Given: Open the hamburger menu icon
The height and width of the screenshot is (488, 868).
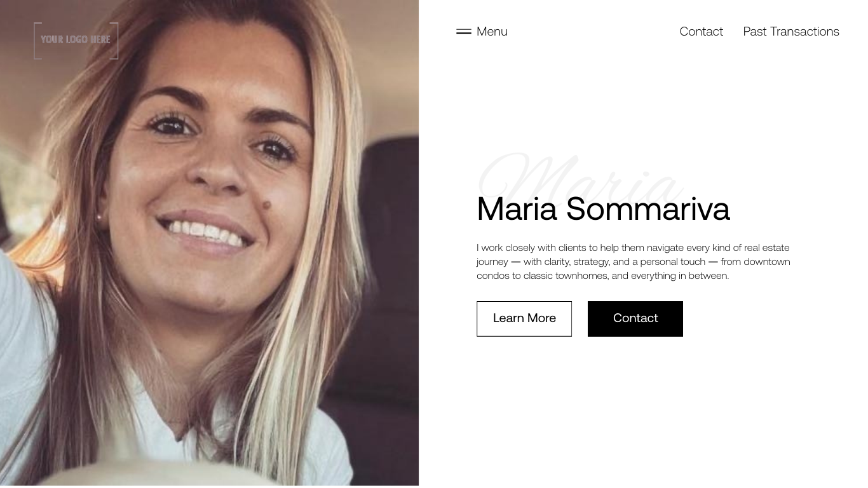Looking at the screenshot, I should click(x=464, y=31).
